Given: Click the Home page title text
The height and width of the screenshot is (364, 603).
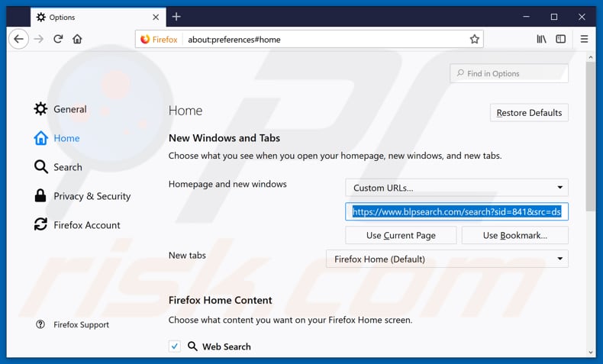Looking at the screenshot, I should [x=185, y=111].
